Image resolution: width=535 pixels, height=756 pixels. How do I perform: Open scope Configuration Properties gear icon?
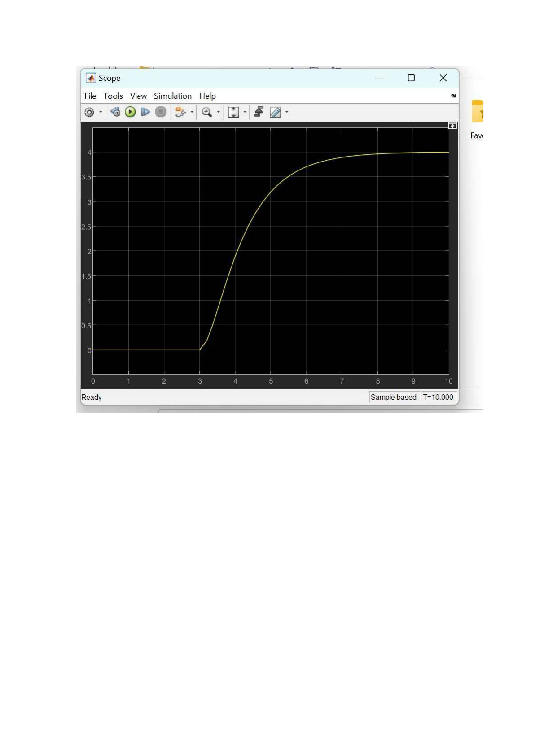[x=89, y=112]
